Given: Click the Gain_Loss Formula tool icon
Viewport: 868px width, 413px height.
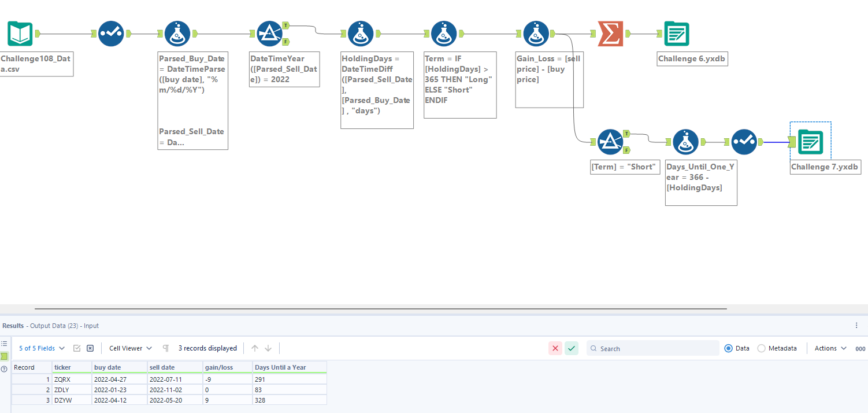Looking at the screenshot, I should 536,34.
